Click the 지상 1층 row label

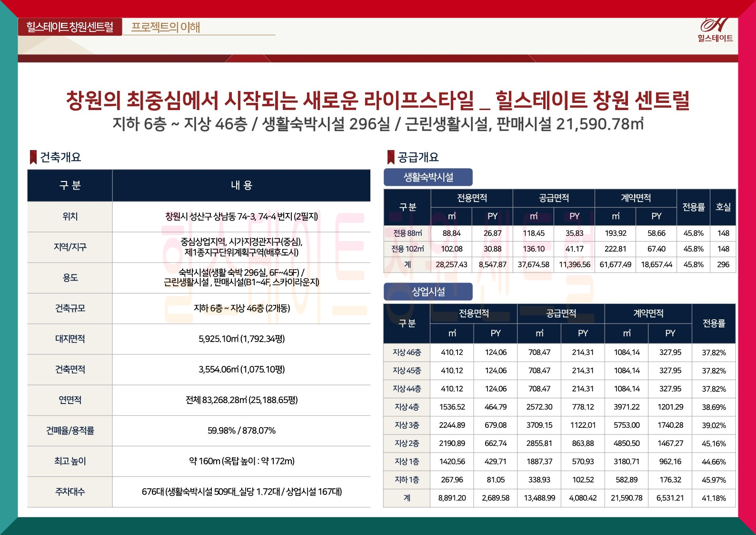407,461
